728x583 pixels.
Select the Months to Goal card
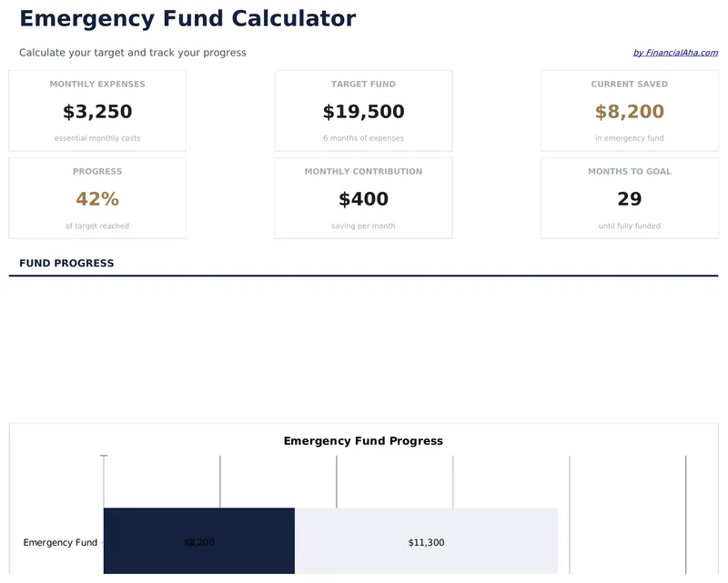coord(629,196)
